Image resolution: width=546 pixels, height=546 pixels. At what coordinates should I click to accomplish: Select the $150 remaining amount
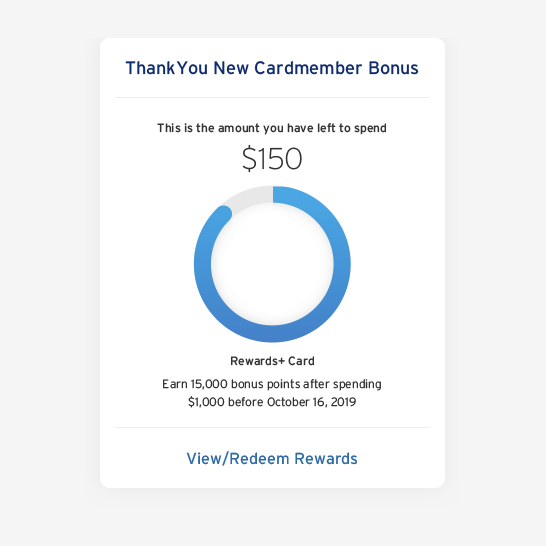click(272, 158)
